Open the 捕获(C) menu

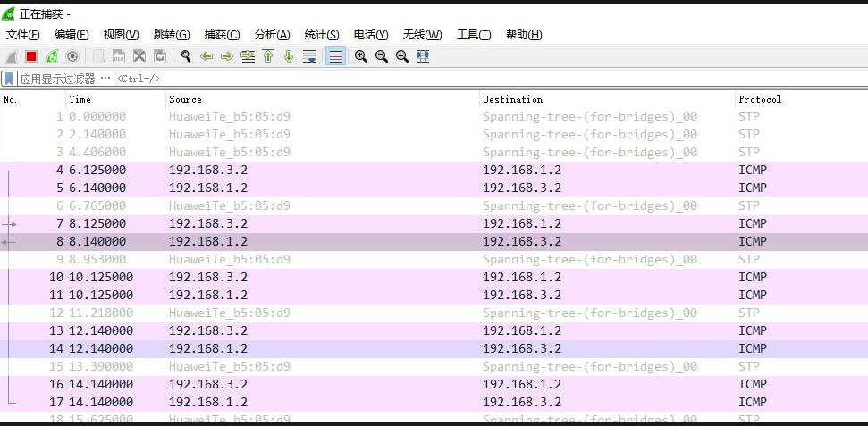(x=222, y=35)
